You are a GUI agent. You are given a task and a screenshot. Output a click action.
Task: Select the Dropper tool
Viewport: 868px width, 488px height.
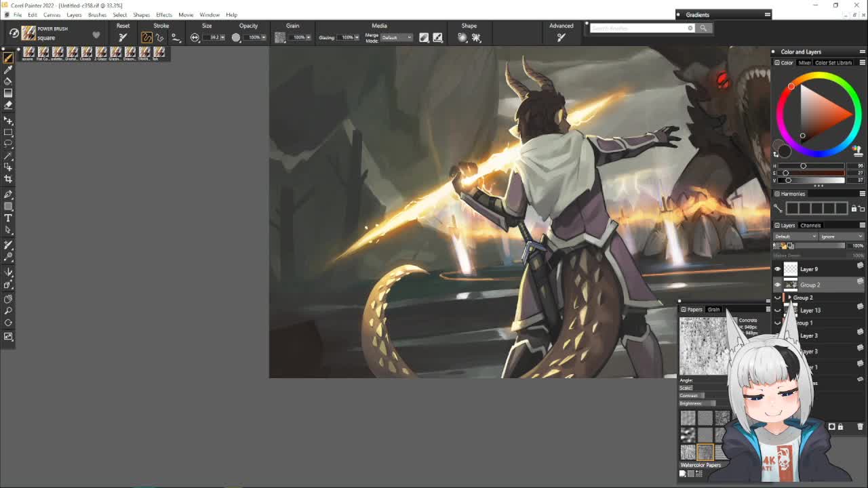click(x=8, y=70)
